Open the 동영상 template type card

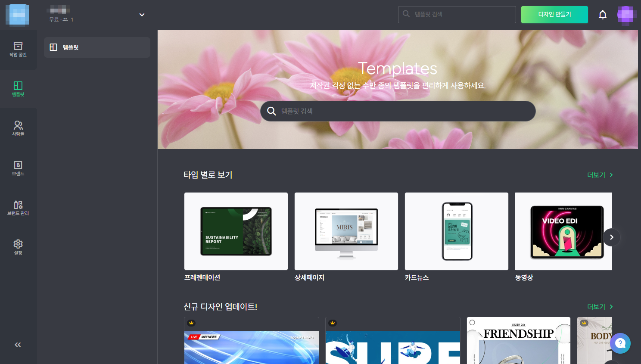click(563, 231)
